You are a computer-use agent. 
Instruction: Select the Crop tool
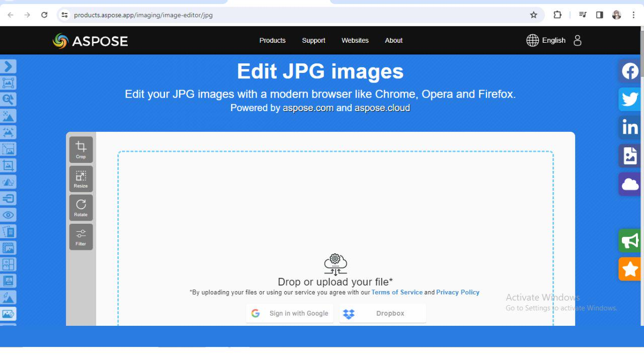click(x=81, y=150)
